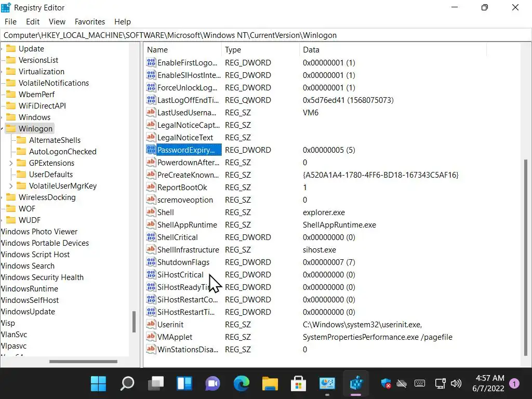Screen dimensions: 532x399
Task: Click the DWORD icon of SiHostCritical value
Action: point(151,274)
